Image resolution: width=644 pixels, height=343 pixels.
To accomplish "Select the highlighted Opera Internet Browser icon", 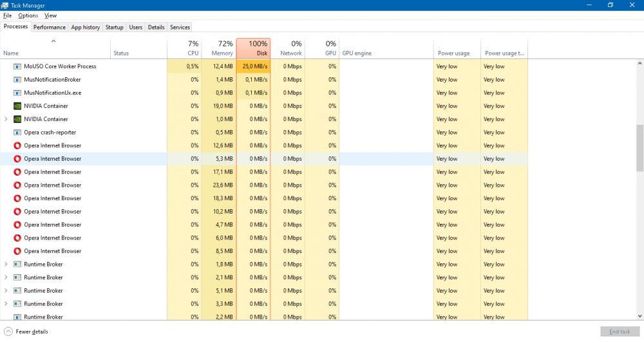I will (17, 159).
